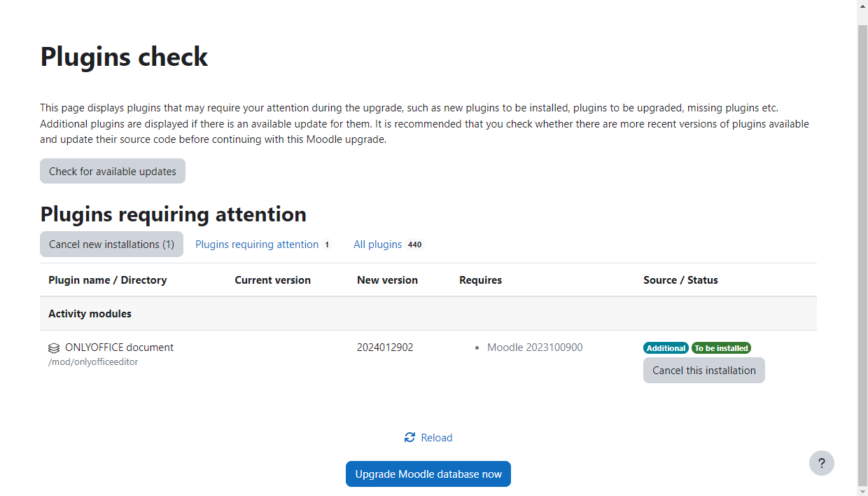The width and height of the screenshot is (868, 496).
Task: Click the Source / Status column header
Action: coord(680,280)
